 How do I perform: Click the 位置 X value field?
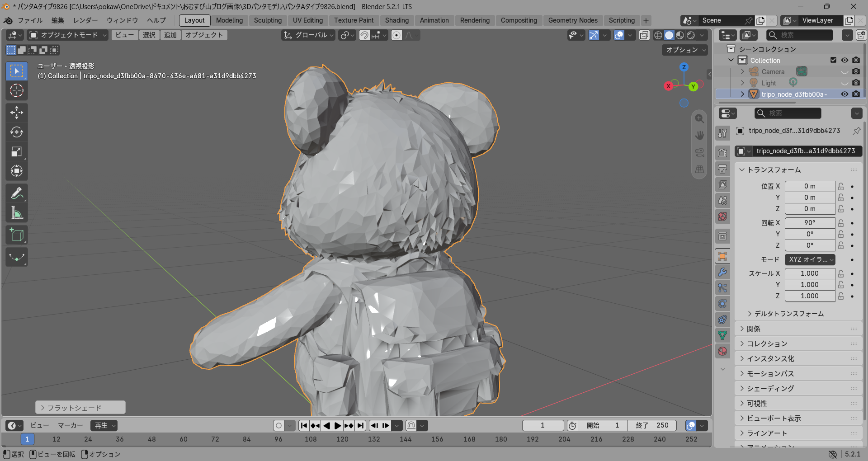point(810,186)
